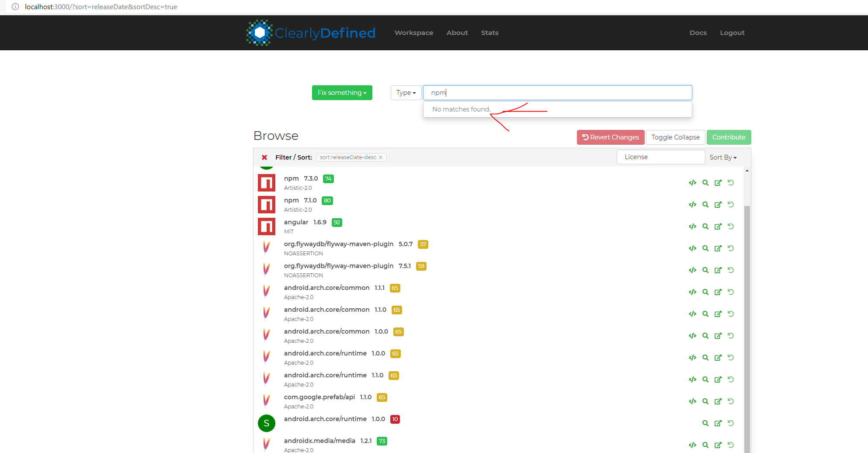Revert com.google.prefab/api 1.1.0 with undo icon
Screen dimensions: 868x453
point(731,401)
